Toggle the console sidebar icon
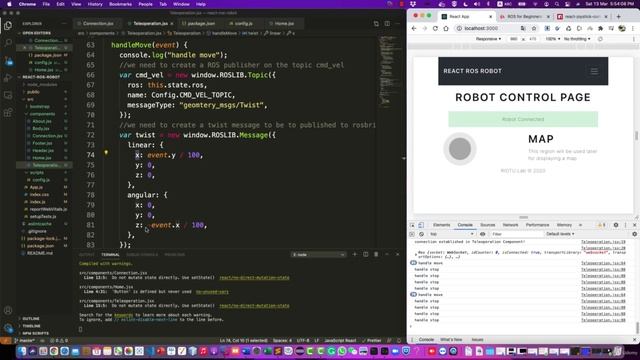 (x=412, y=234)
